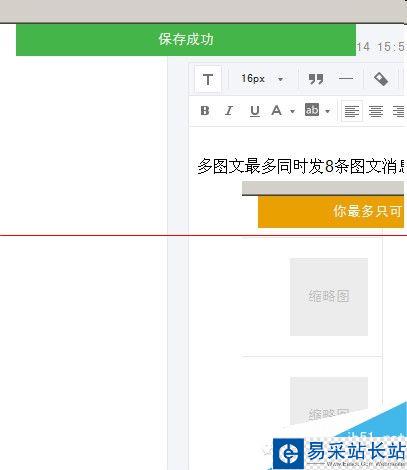
Task: Click the orange 你最多只可 warning banner
Action: [331, 212]
